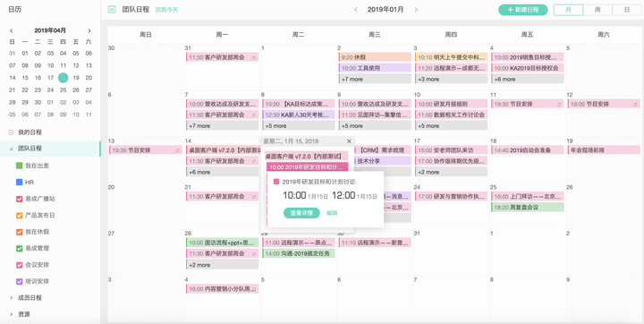Close the January 15 day popup

pyautogui.click(x=349, y=141)
